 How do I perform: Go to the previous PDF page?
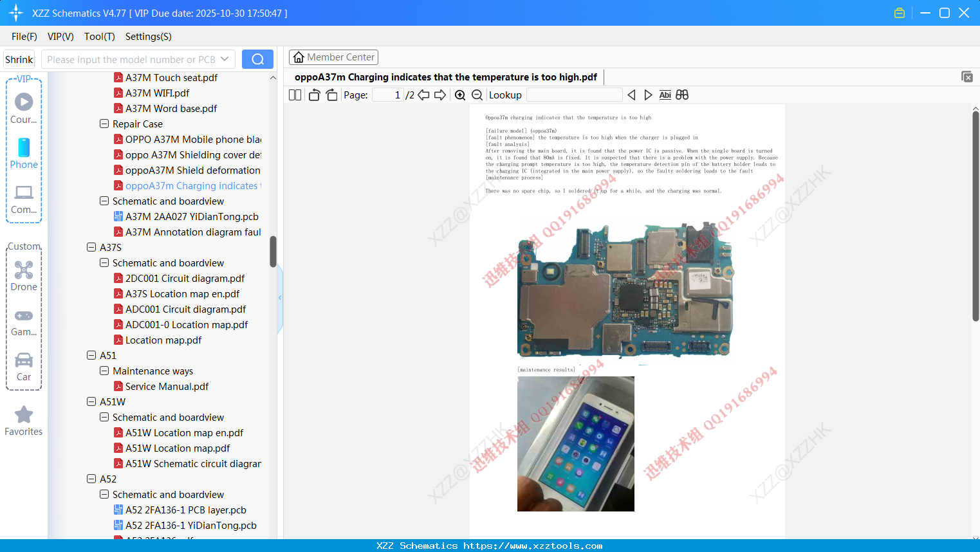pos(423,95)
